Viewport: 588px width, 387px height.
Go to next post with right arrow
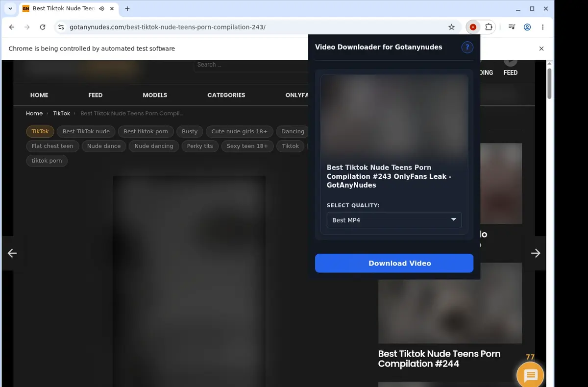click(x=536, y=253)
